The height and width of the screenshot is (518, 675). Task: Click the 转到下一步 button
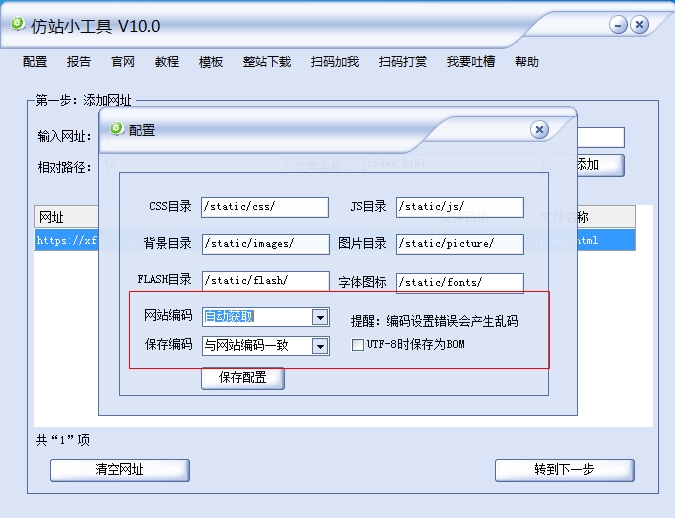click(x=564, y=469)
